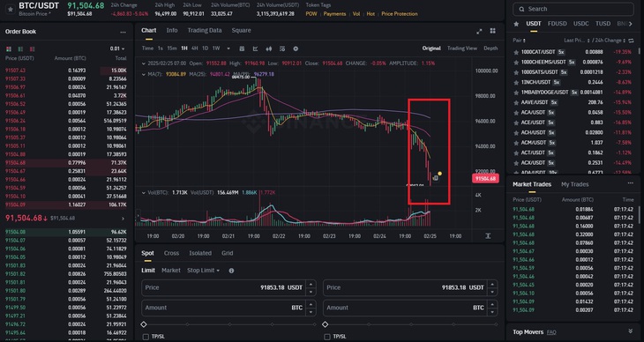Select 1D chart interval
This screenshot has width=644, height=342.
coord(205,48)
